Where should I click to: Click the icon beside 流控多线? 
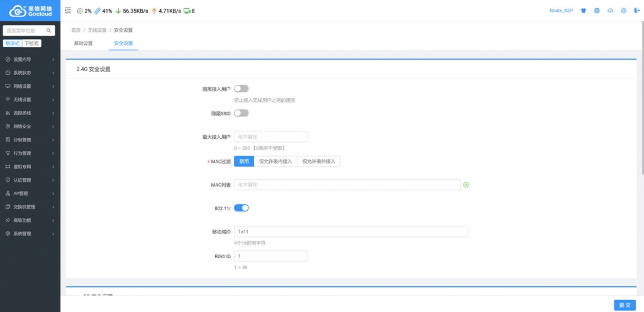pos(8,113)
